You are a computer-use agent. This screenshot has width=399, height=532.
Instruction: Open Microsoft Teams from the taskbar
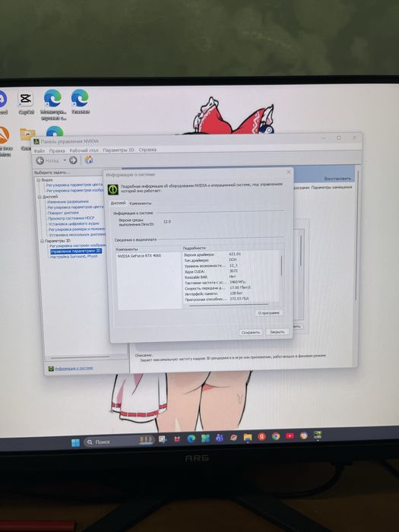(x=219, y=438)
